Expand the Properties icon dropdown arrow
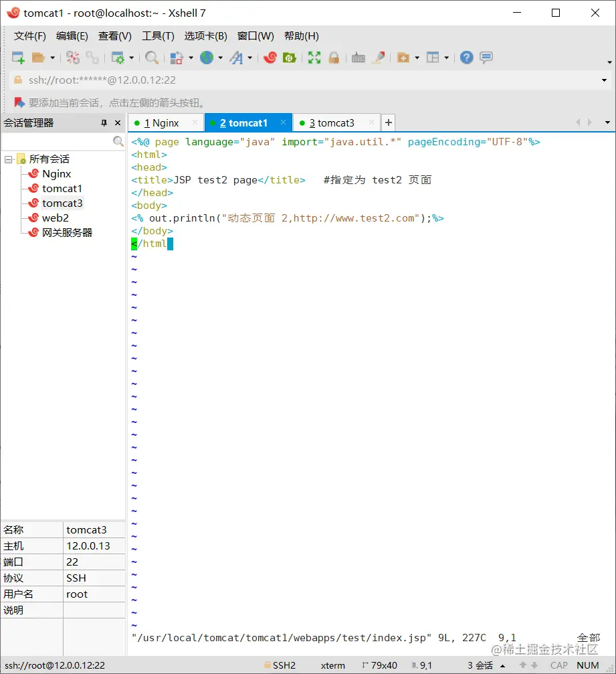616x674 pixels. [x=132, y=57]
